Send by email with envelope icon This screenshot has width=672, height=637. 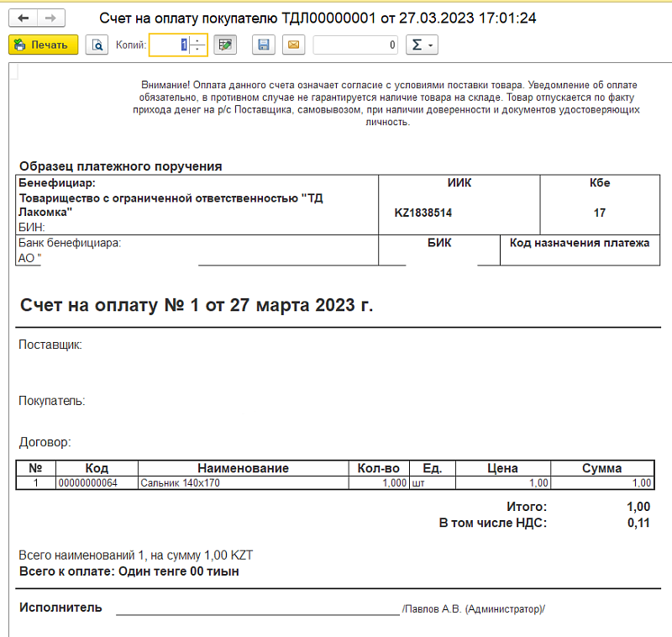[x=292, y=45]
